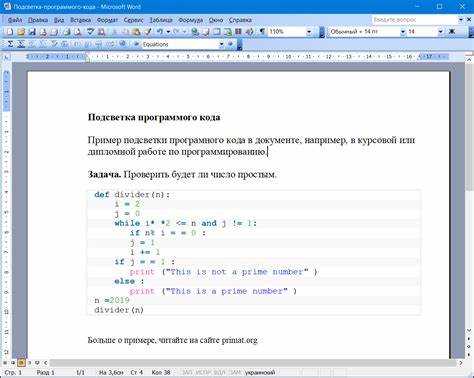Click the icon right of Equations dropdown

230,44
